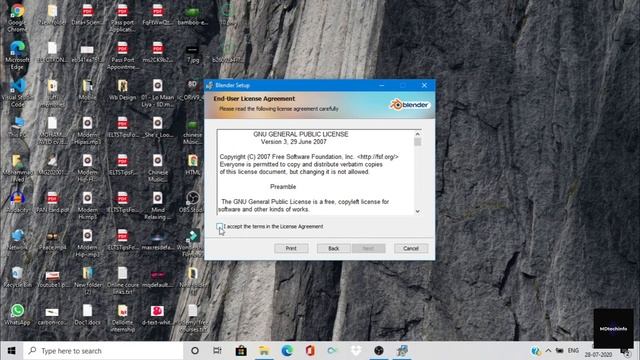Image resolution: width=640 pixels, height=360 pixels.
Task: Select the Visual Studio Code desktop icon
Action: (17, 92)
